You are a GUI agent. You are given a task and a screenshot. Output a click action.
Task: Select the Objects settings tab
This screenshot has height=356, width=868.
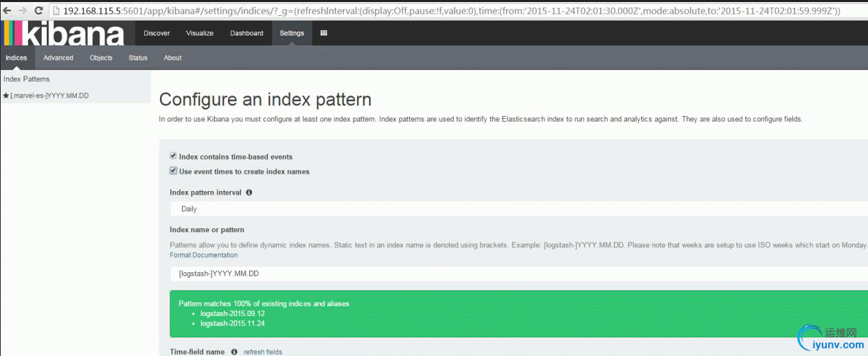[x=101, y=58]
